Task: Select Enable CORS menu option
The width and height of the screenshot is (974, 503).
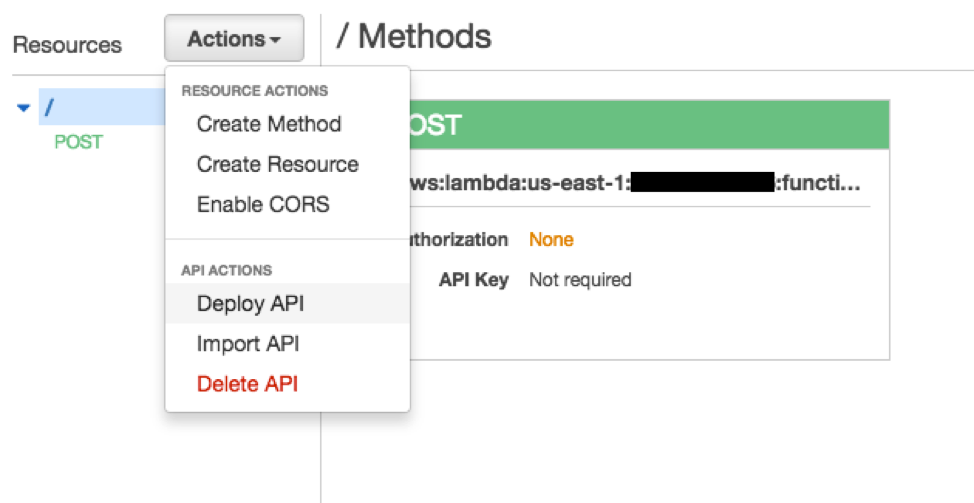Action: tap(263, 204)
